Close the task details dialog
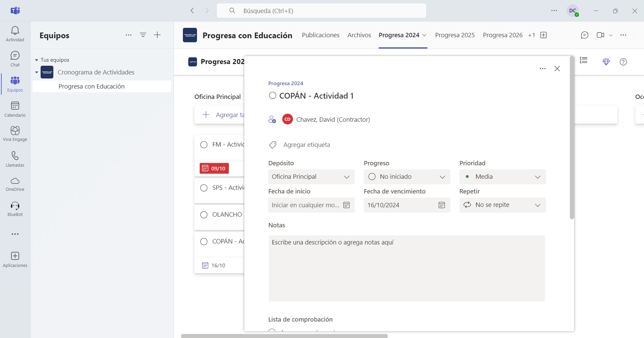The image size is (644, 338). [557, 68]
